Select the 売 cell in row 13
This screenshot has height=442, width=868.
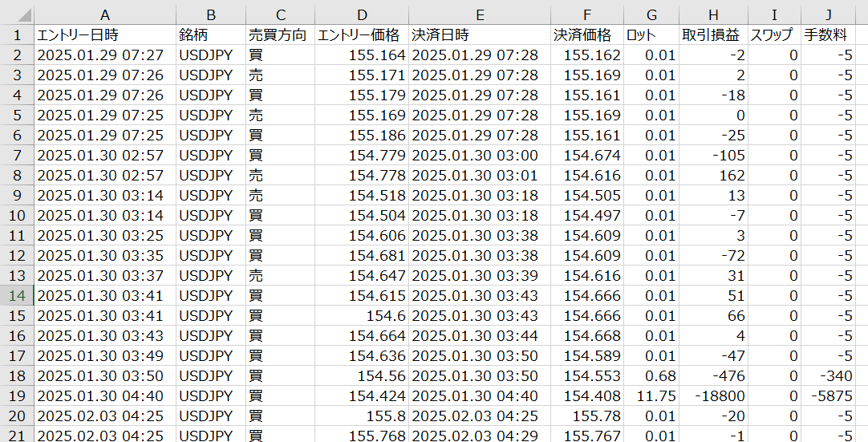(x=280, y=276)
